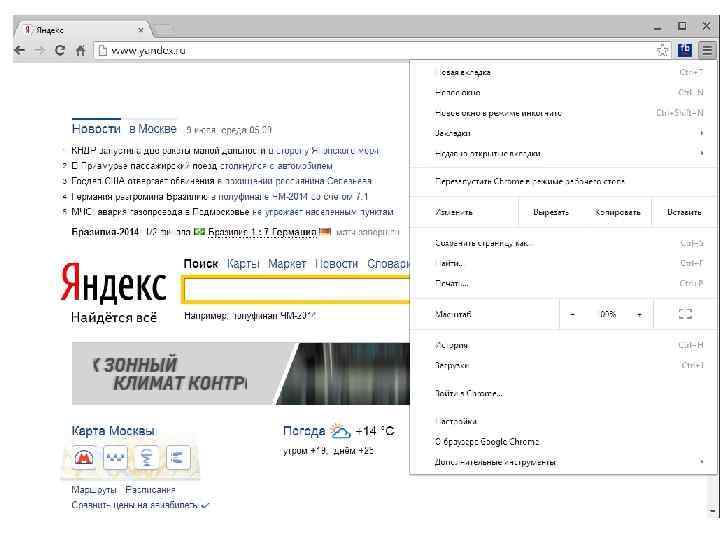Click the taxi icon under Карта Москвы
Image resolution: width=720 pixels, height=540 pixels.
115,457
